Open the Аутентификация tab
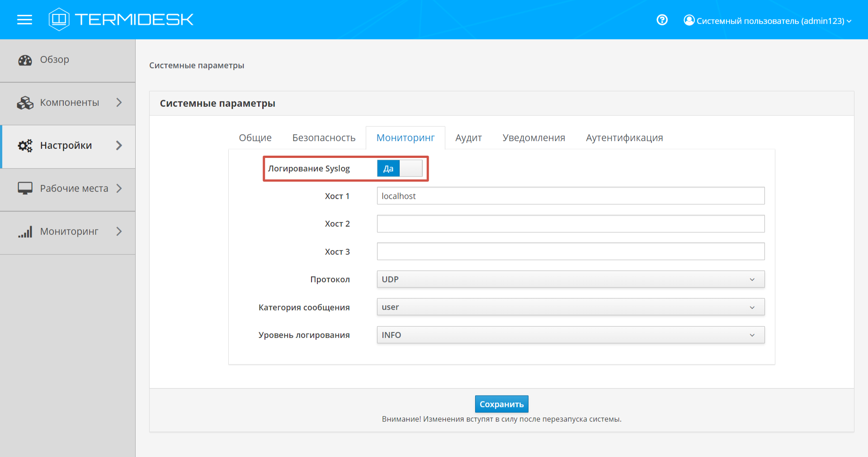 click(624, 138)
